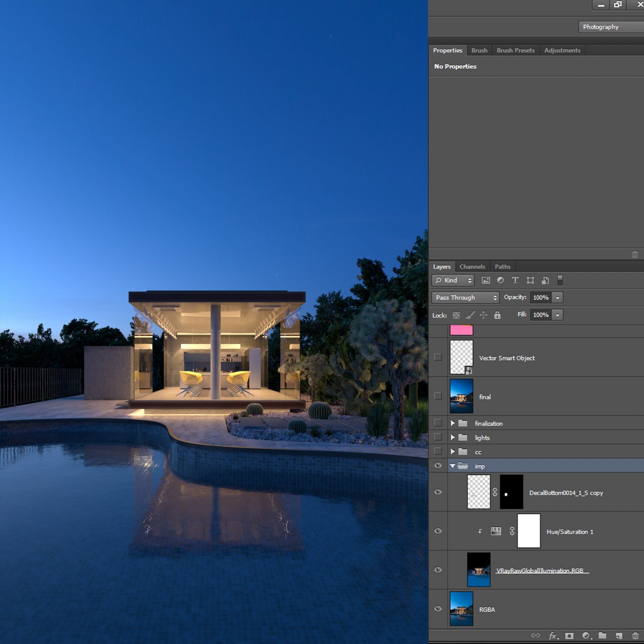Open the Pass Through blend mode dropdown
The width and height of the screenshot is (644, 644).
click(464, 297)
